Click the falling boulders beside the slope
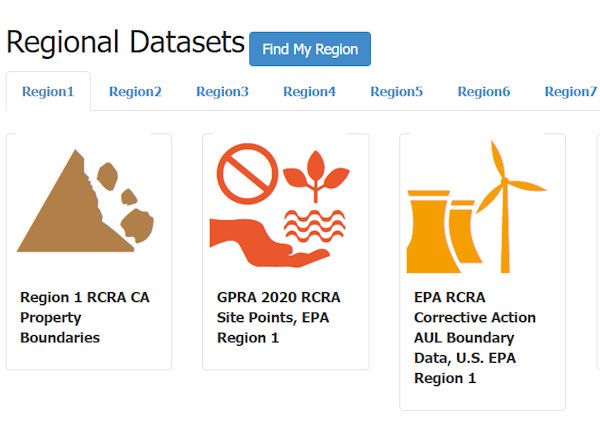600x431 pixels. point(126,202)
